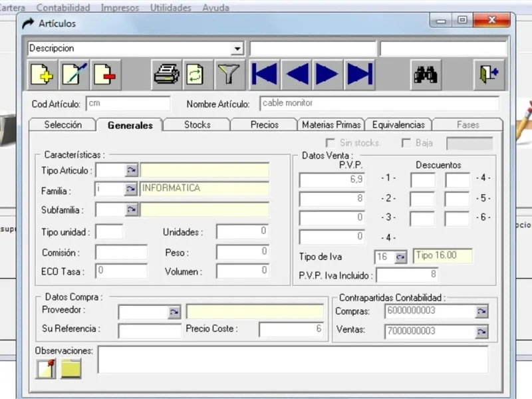
Task: Maximize the Artículos window
Action: click(462, 21)
